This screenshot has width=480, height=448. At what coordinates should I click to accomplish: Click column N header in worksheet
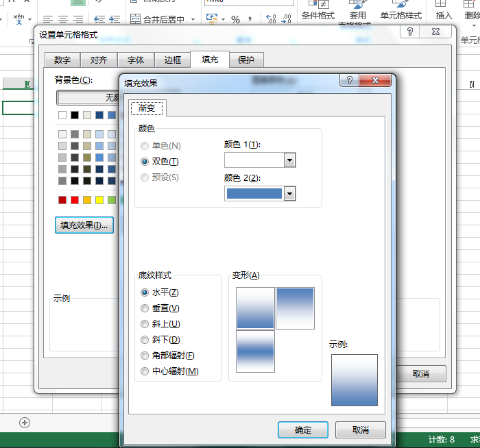point(472,84)
